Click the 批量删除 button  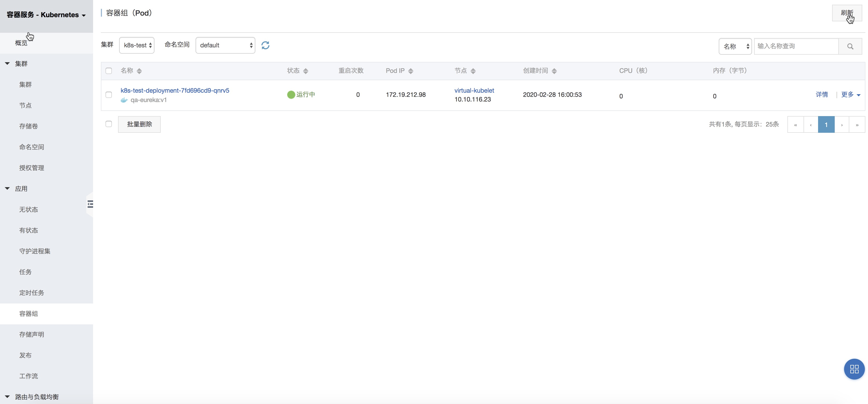click(139, 124)
